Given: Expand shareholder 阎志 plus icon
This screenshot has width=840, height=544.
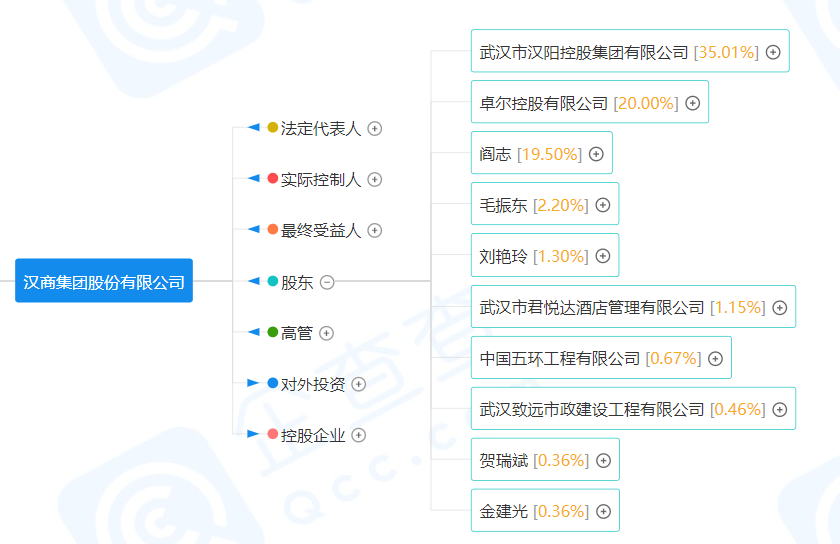Looking at the screenshot, I should click(x=596, y=154).
